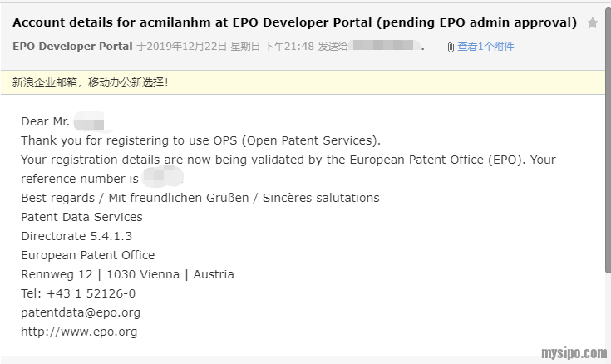Click the phone number +43 1 52126-0
611x364 pixels.
point(78,293)
